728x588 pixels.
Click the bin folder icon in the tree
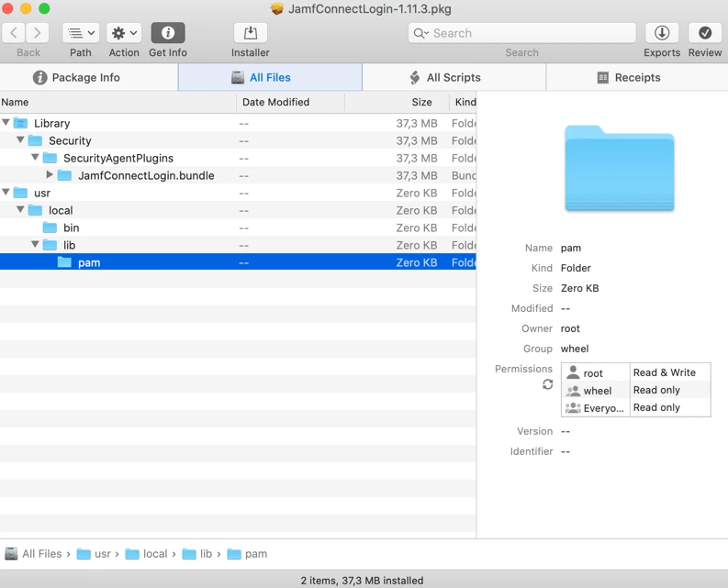tap(50, 227)
